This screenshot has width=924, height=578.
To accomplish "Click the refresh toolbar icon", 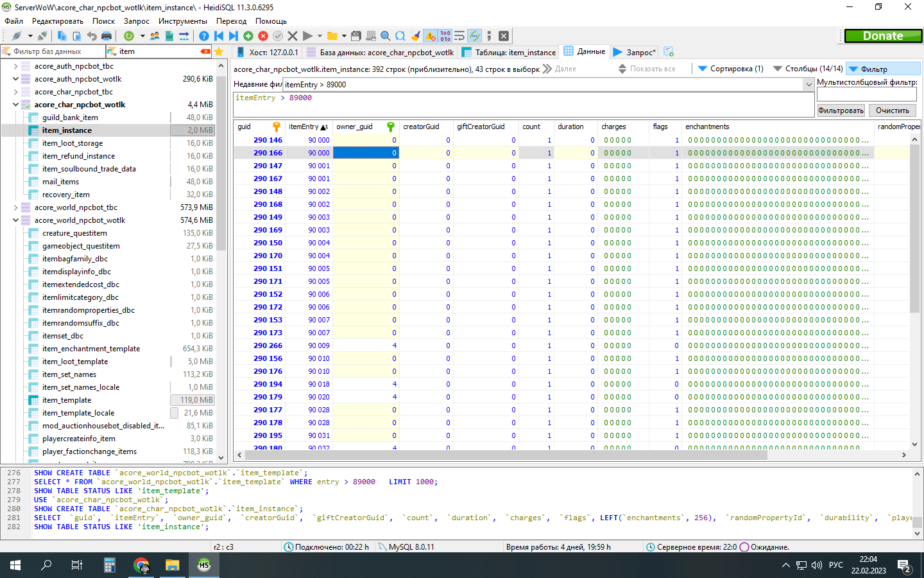I will point(129,36).
